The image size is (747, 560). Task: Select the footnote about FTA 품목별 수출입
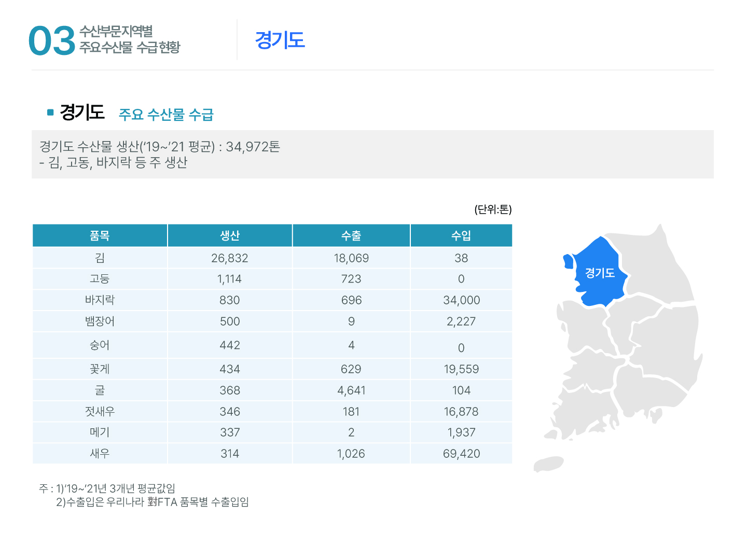tap(153, 502)
